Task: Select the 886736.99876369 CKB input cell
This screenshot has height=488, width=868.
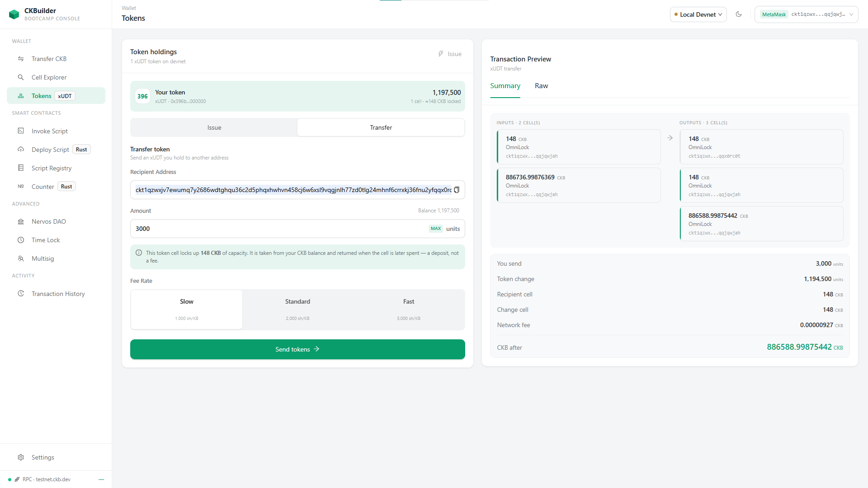Action: (579, 185)
